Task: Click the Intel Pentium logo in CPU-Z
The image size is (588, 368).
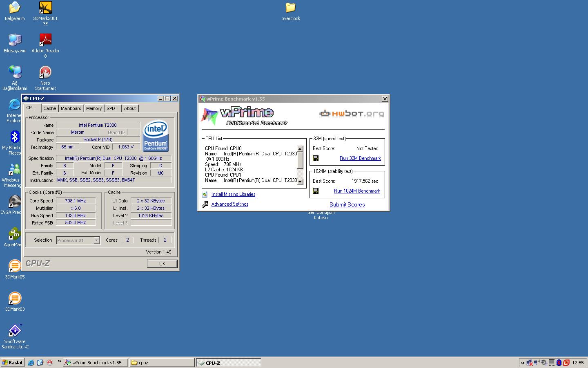Action: pos(156,136)
